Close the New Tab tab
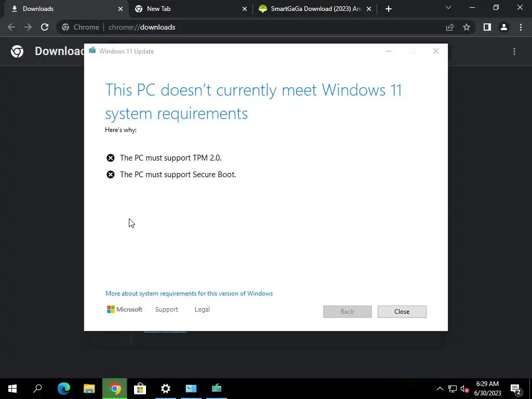 click(245, 9)
